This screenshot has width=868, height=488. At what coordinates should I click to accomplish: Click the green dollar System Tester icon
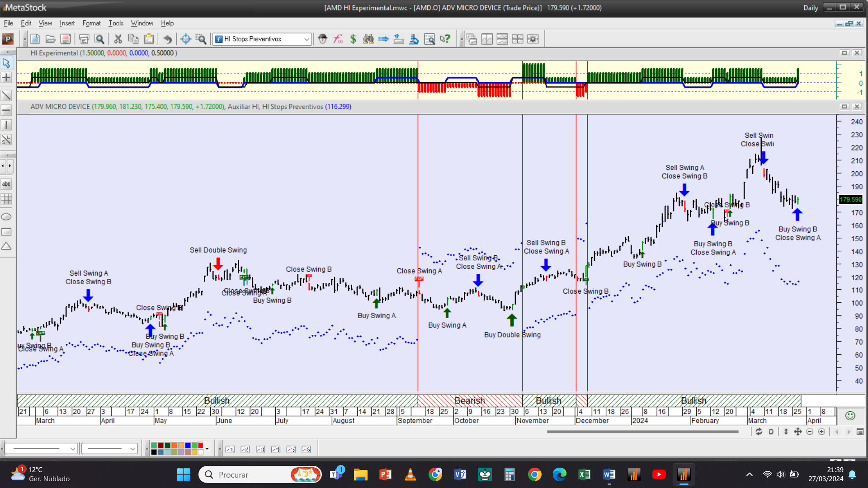(x=353, y=39)
